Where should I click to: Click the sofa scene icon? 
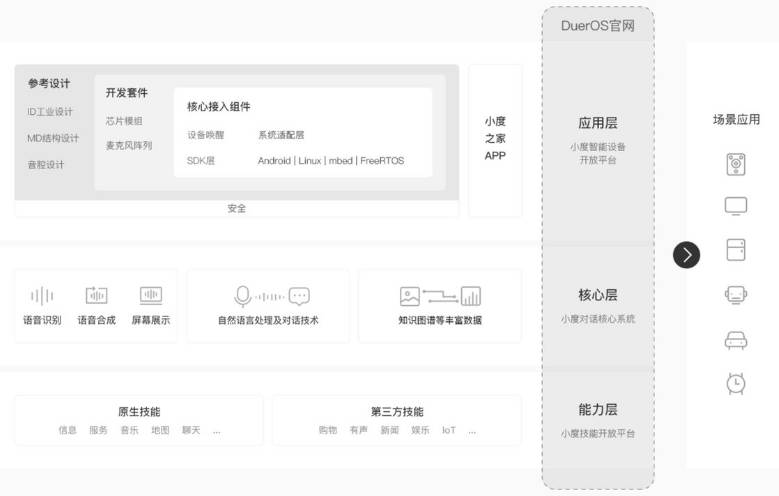point(736,340)
